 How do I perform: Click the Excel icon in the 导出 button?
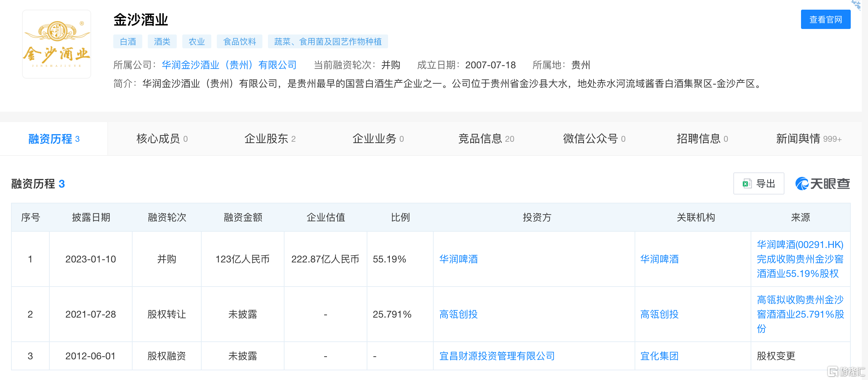[747, 183]
